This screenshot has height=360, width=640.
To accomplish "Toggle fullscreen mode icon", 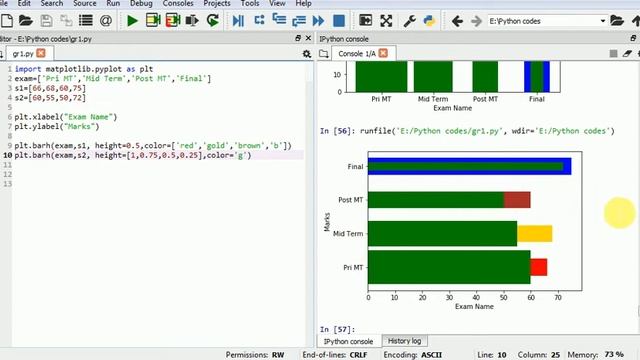I will point(386,20).
